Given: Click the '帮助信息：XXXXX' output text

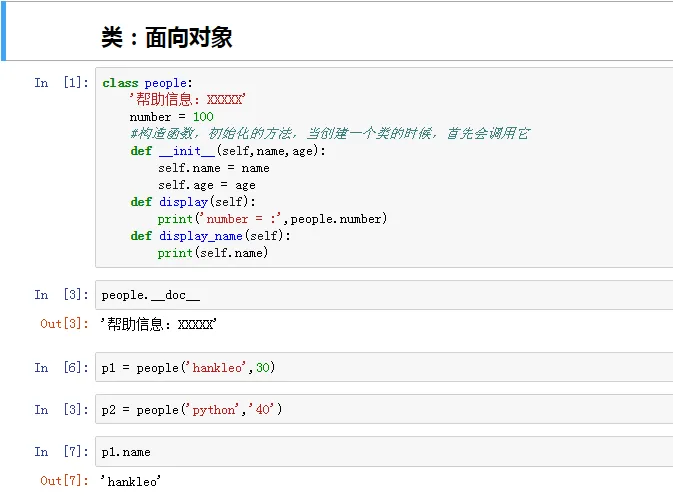Looking at the screenshot, I should click(x=158, y=324).
